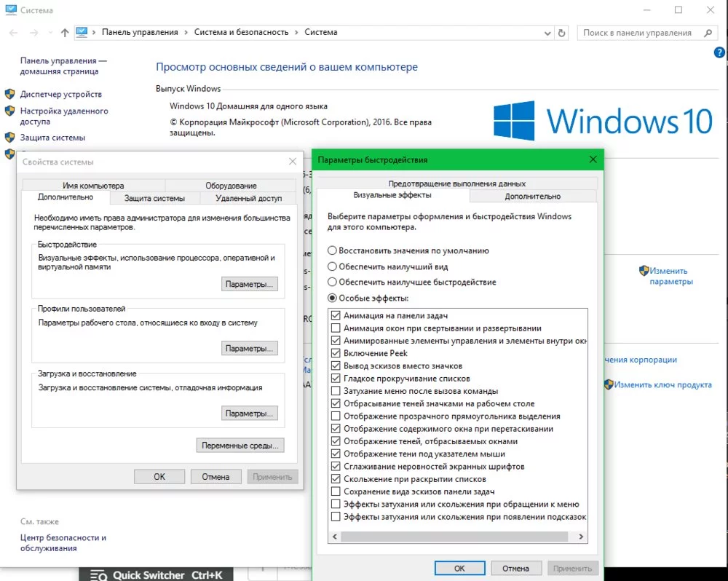
Task: Click the shield icon next to Защита системы
Action: [x=9, y=138]
